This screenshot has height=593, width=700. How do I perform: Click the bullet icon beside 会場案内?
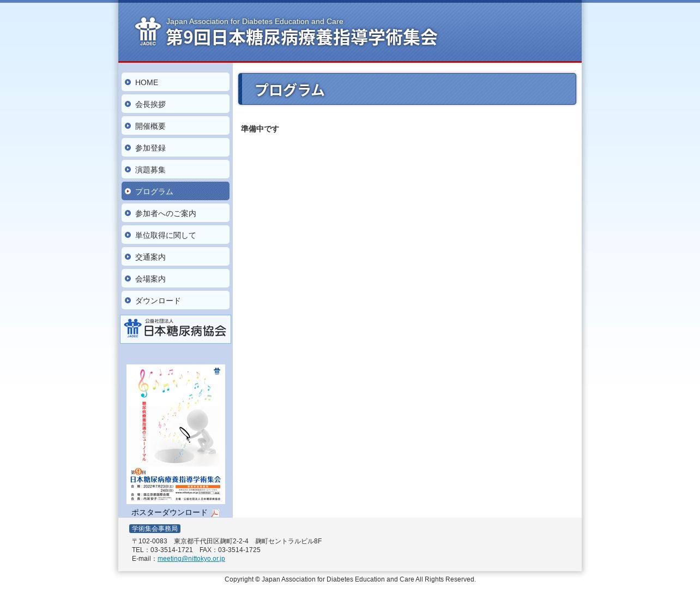click(x=128, y=278)
